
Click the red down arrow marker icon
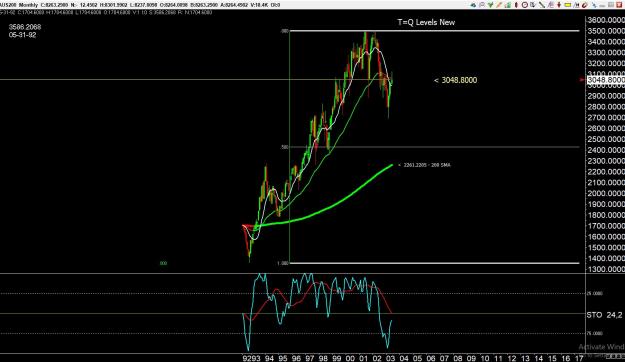coord(559,5)
